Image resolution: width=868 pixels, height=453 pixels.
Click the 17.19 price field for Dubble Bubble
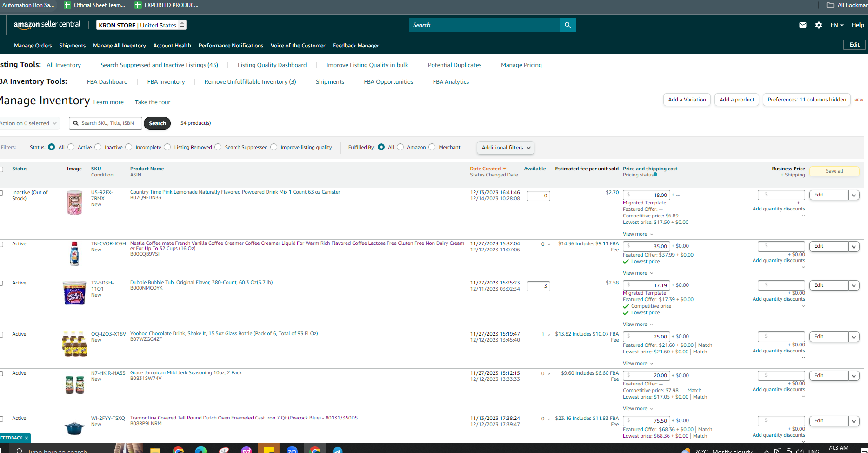tap(647, 285)
